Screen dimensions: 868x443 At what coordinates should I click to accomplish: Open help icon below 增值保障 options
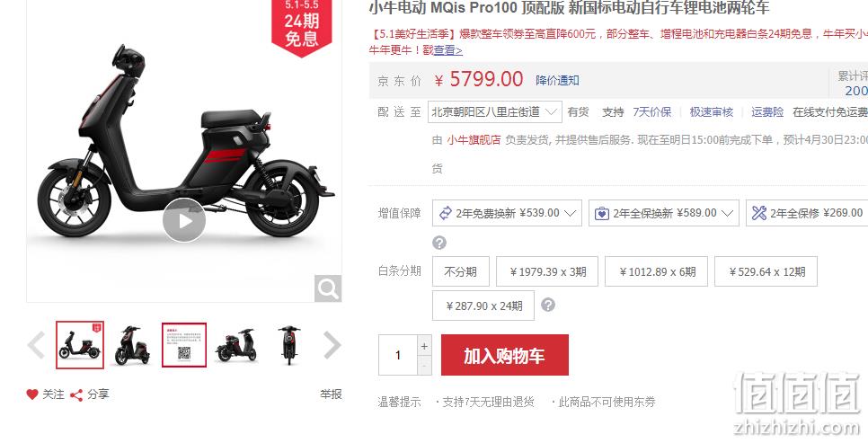(439, 243)
